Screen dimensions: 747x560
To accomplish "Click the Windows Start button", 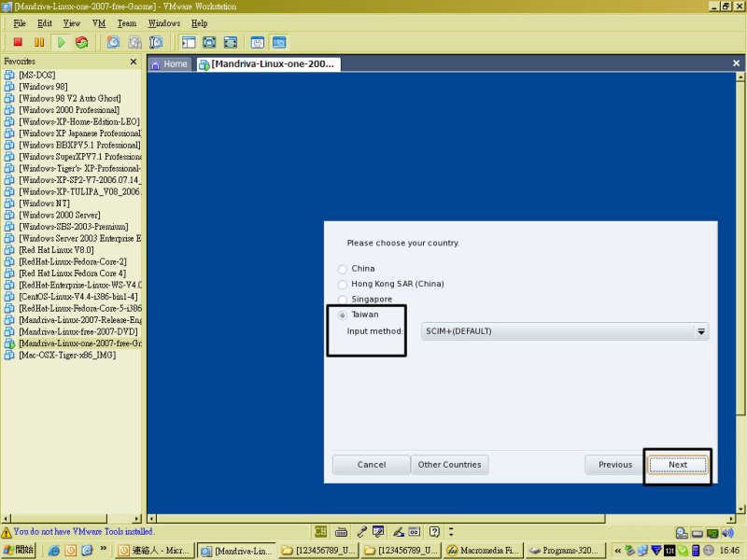I will (x=18, y=550).
